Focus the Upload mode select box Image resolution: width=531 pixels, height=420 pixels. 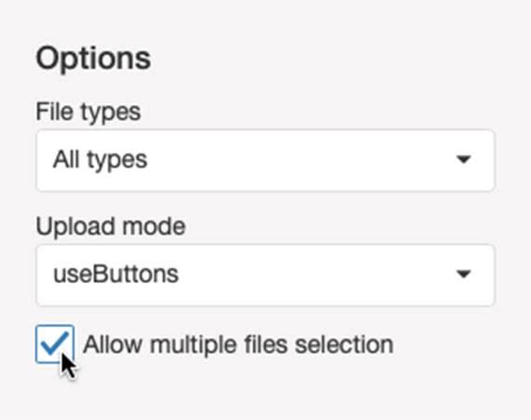[x=265, y=275]
